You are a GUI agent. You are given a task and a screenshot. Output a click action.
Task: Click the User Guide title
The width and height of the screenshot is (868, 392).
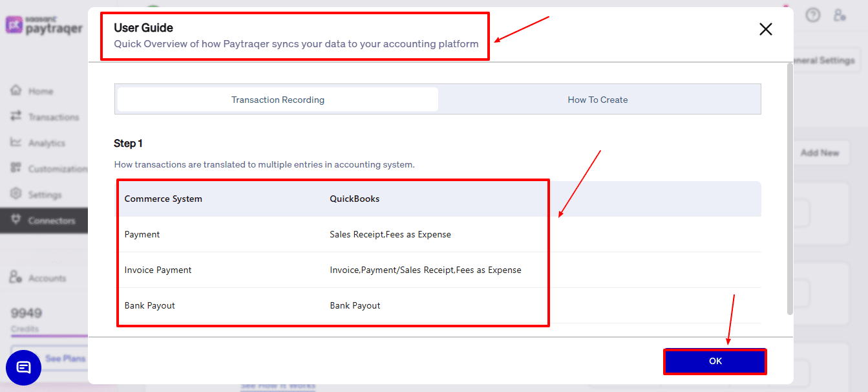coord(143,28)
